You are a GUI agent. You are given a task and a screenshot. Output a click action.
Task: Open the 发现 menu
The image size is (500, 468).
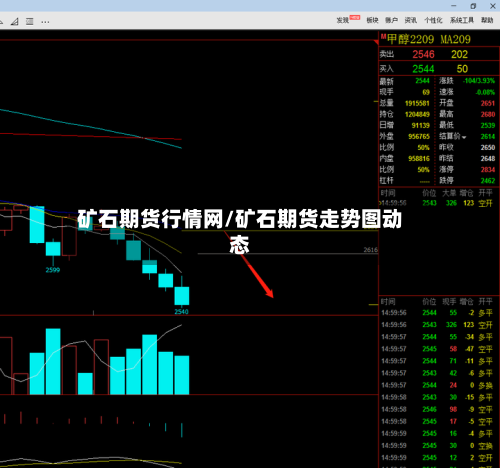tap(342, 21)
